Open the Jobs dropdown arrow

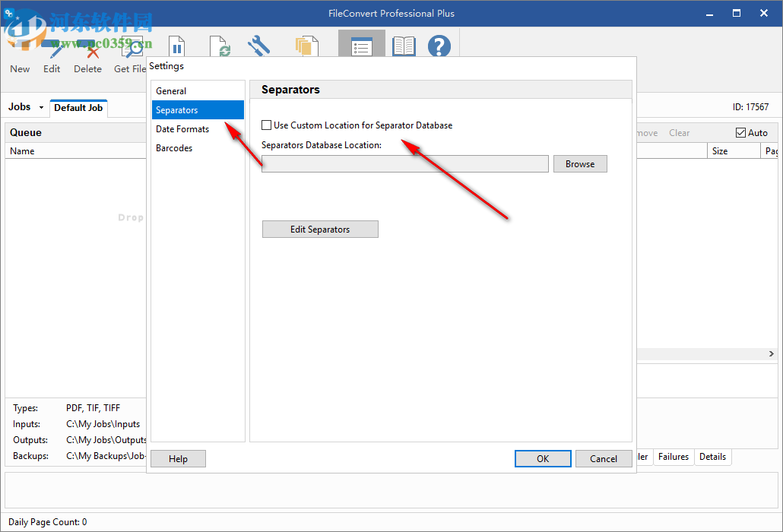click(x=42, y=107)
